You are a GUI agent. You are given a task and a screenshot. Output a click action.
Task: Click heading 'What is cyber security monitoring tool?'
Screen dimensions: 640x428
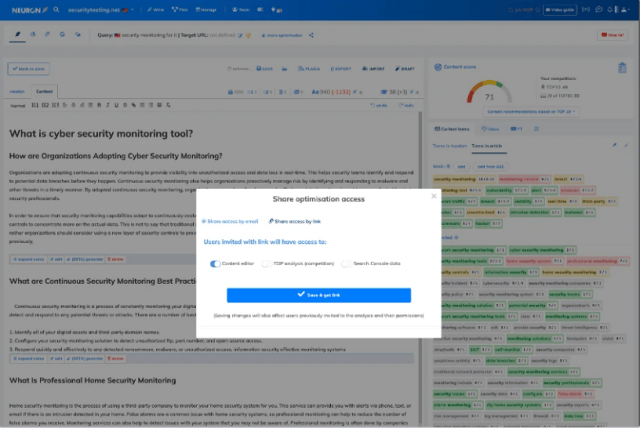pyautogui.click(x=101, y=133)
